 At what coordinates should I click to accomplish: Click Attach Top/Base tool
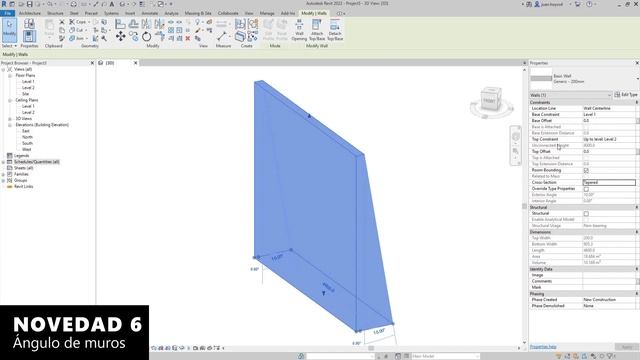[x=317, y=30]
